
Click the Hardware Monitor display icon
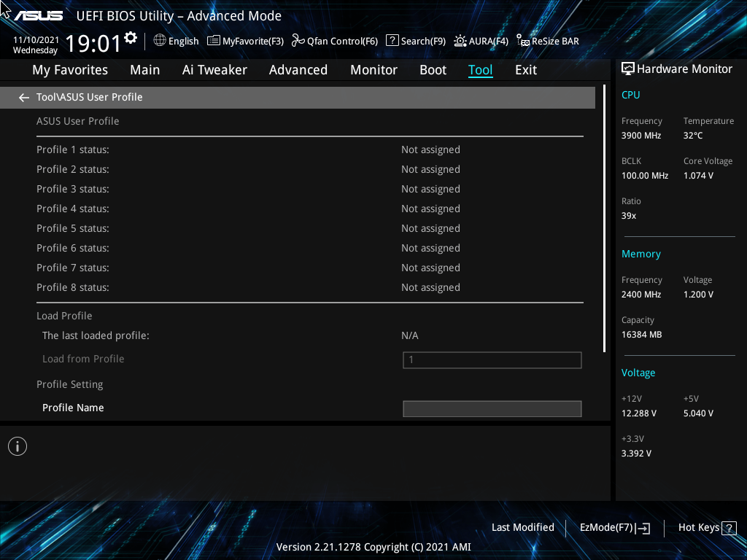click(628, 69)
